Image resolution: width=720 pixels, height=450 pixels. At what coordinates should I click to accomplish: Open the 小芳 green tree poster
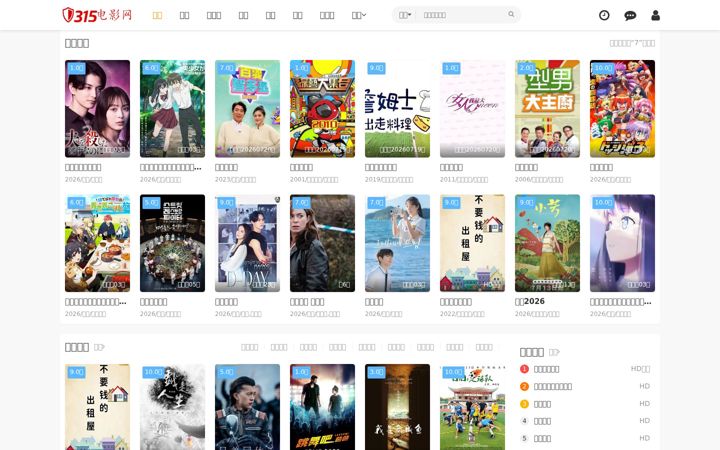(547, 243)
